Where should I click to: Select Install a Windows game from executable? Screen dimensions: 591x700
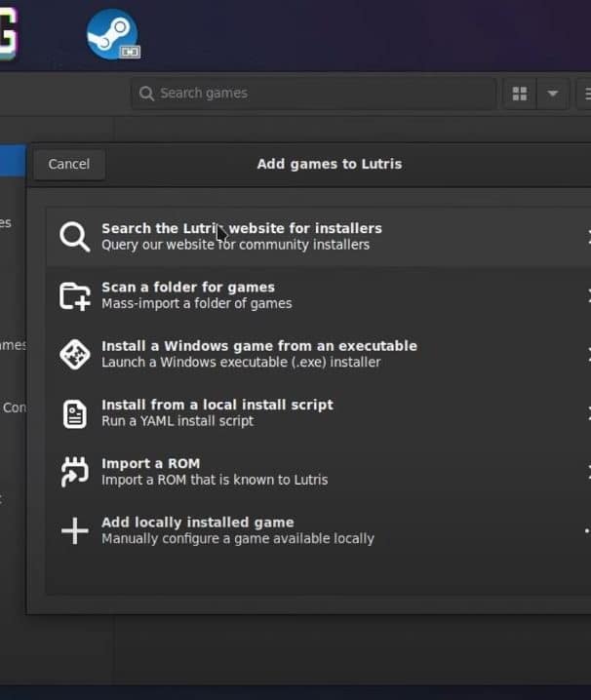[318, 354]
